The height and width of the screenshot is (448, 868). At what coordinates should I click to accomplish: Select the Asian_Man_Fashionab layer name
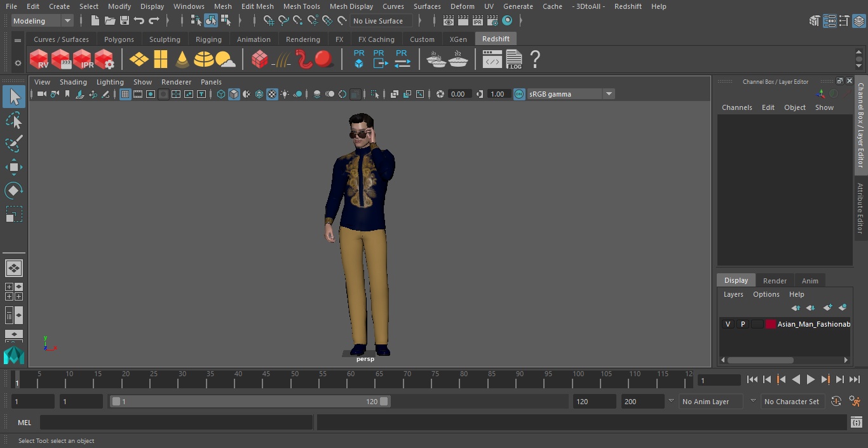813,324
